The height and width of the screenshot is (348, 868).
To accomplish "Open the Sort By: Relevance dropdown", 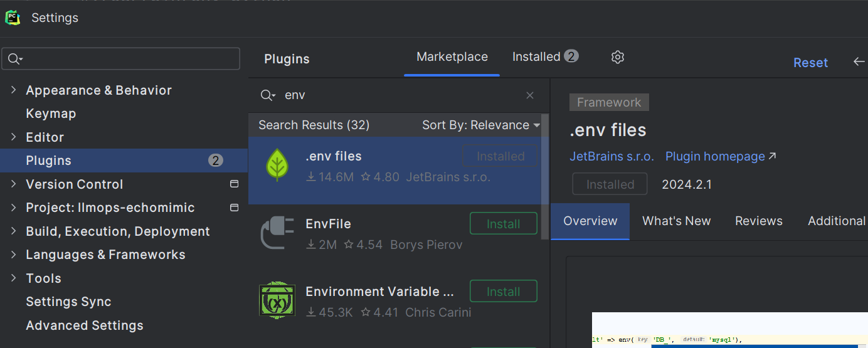I will [481, 125].
